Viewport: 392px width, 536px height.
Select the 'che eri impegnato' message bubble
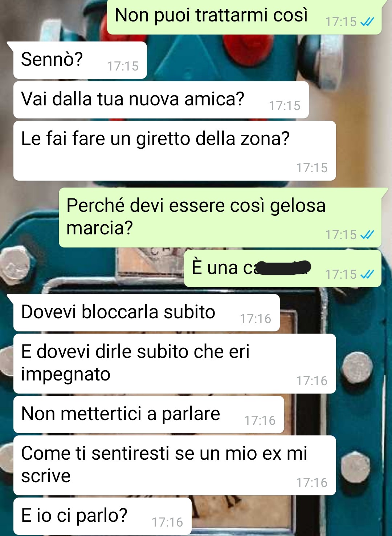pyautogui.click(x=175, y=363)
